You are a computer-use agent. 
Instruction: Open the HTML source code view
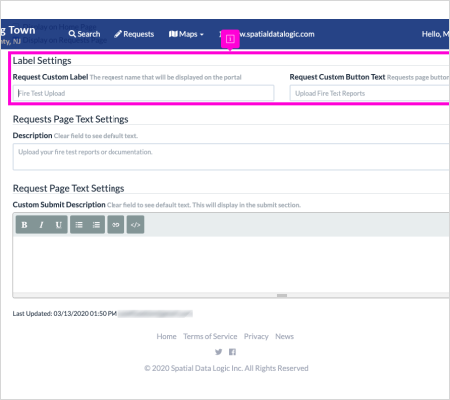point(135,225)
